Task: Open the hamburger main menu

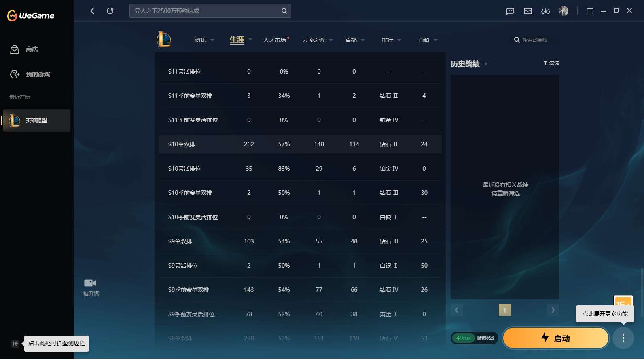Action: click(590, 11)
